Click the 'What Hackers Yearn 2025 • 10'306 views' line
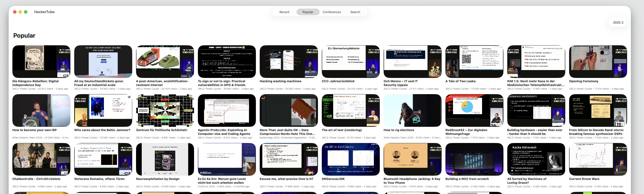Image resolution: width=644 pixels, height=194 pixels. [41, 138]
